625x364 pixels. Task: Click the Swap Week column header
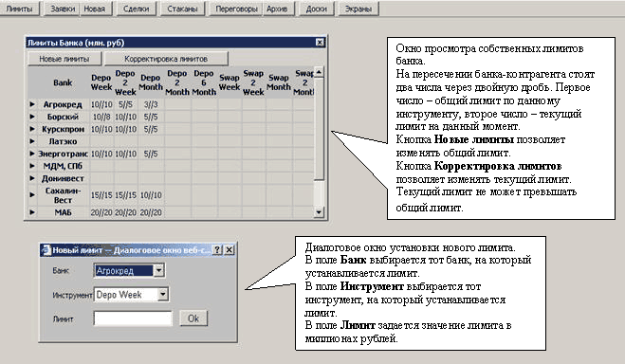click(230, 82)
